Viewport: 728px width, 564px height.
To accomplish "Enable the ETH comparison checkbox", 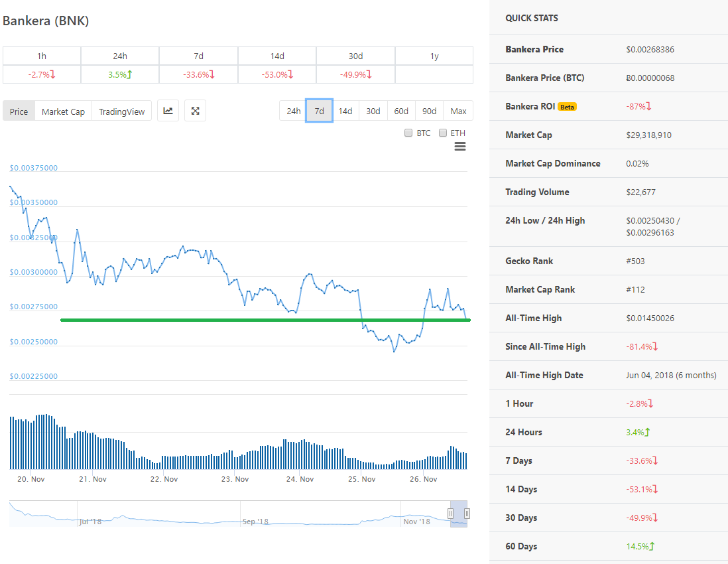I will point(443,133).
